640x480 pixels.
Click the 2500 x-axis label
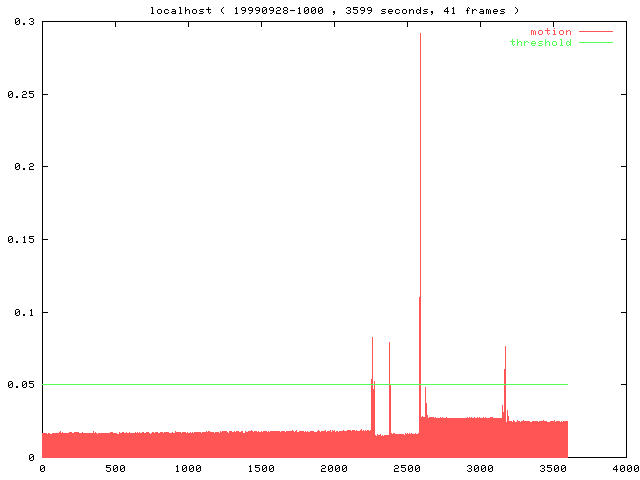(407, 468)
